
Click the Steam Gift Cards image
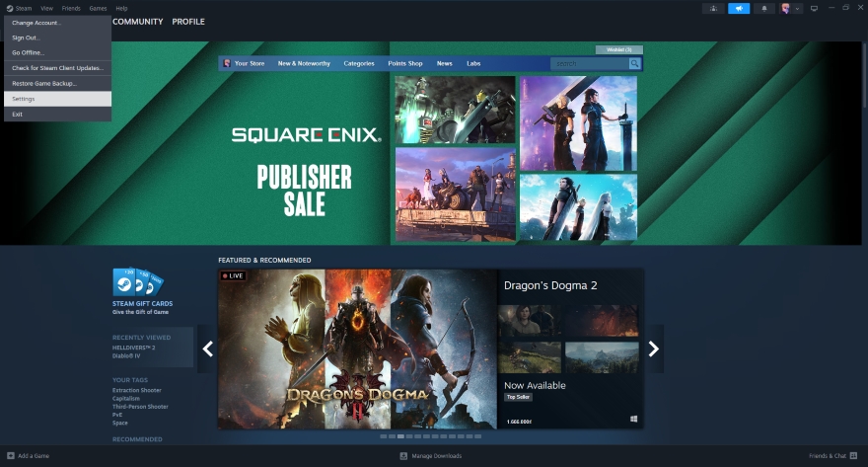(x=138, y=282)
